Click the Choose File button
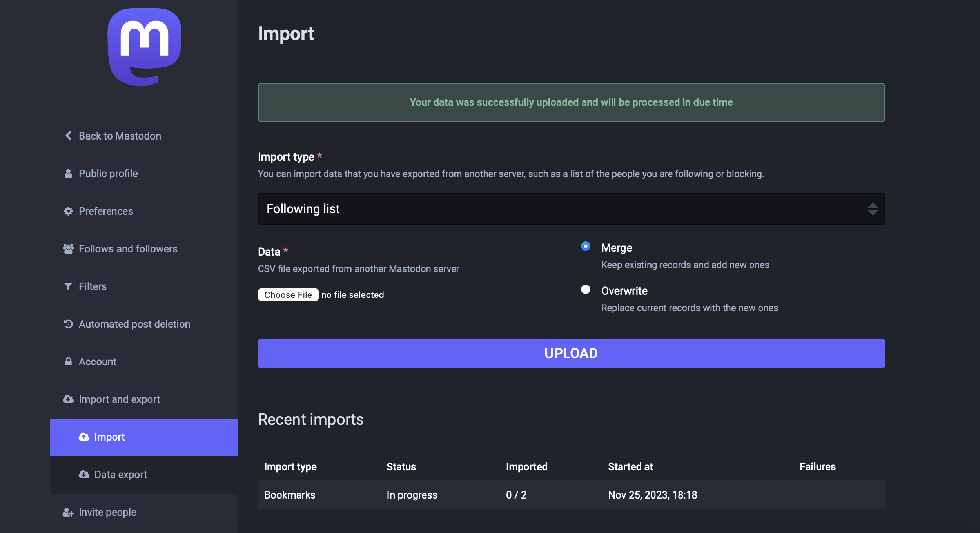The height and width of the screenshot is (533, 980). [288, 295]
